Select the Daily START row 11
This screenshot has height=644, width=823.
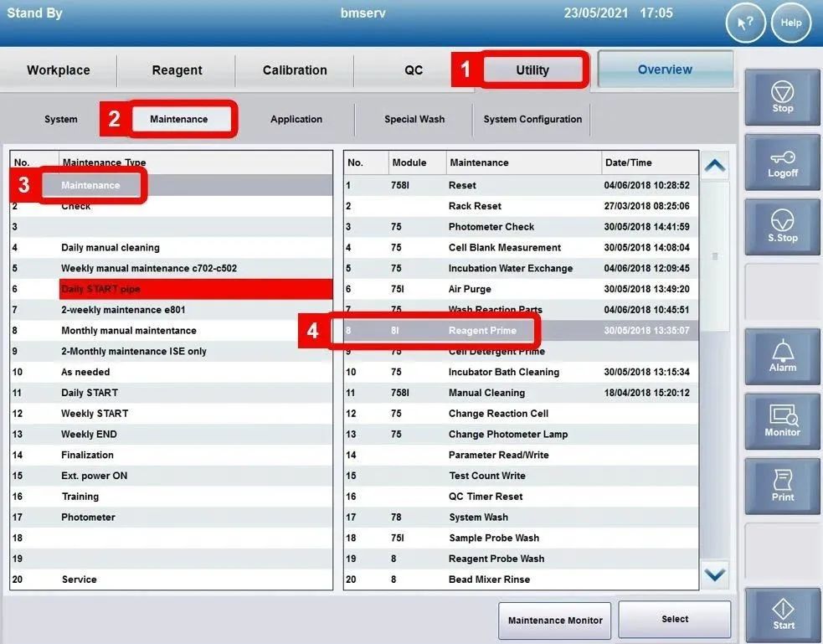[x=172, y=393]
